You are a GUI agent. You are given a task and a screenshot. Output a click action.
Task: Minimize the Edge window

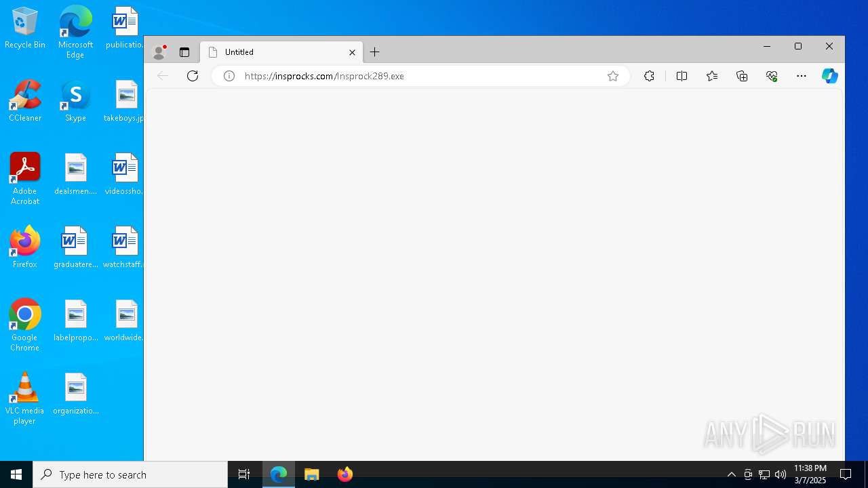[x=767, y=46]
